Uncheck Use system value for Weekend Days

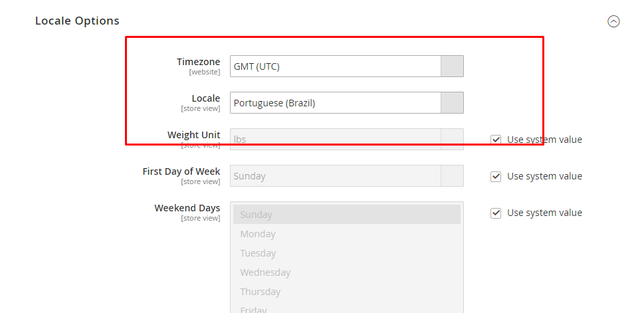496,213
